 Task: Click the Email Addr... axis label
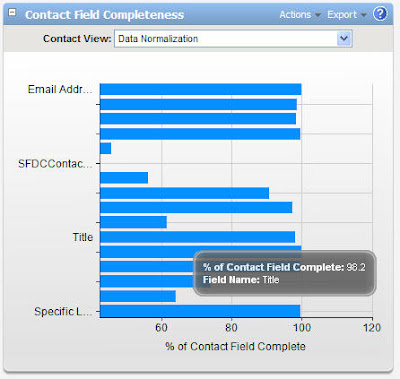[x=60, y=89]
